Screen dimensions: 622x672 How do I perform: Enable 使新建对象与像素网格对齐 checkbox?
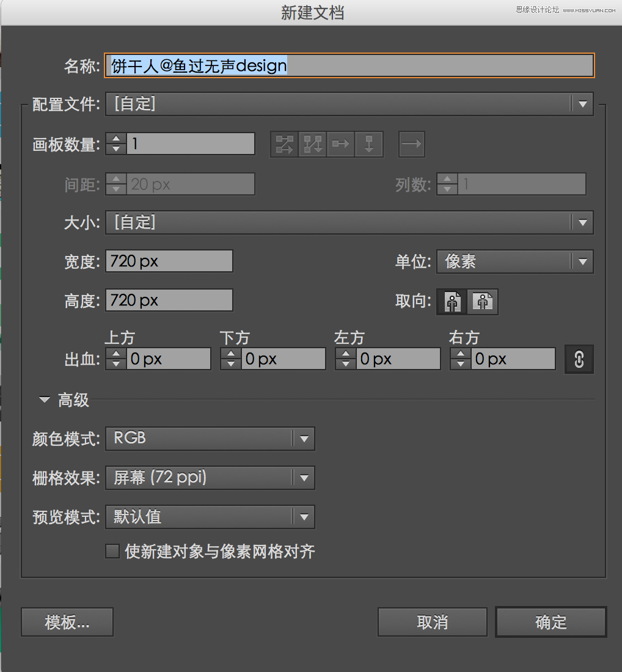(x=112, y=550)
